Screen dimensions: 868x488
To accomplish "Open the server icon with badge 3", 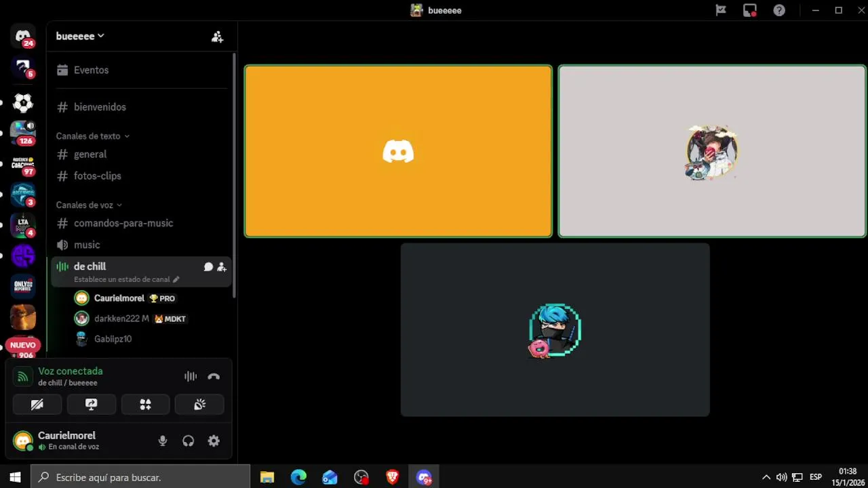I will click(23, 195).
